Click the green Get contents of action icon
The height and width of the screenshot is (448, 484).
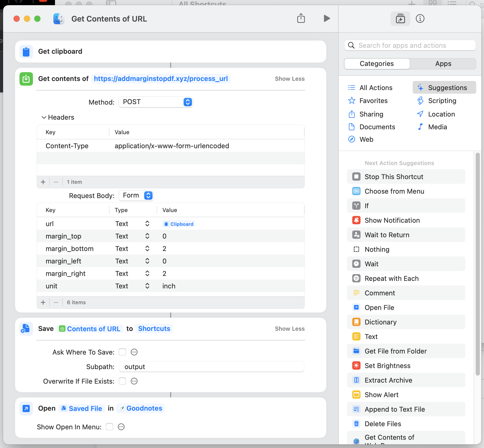point(26,79)
